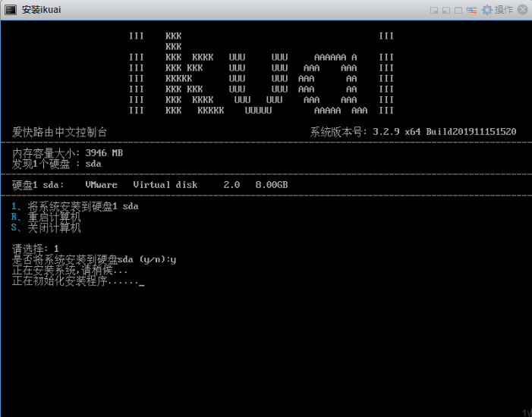Click the 正在安装系统,请稍候 status line
Viewport: 532px width, 417px height.
tap(70, 270)
